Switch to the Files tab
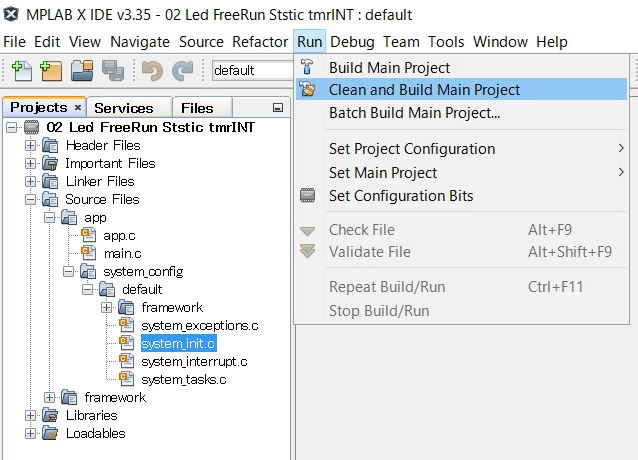This screenshot has width=638, height=460. 197,108
